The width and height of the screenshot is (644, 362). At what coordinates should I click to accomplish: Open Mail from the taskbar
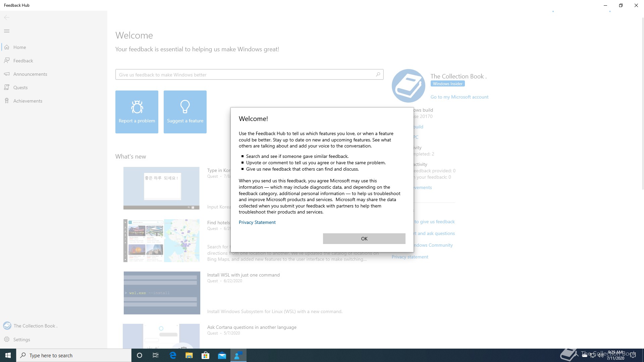[x=222, y=355]
